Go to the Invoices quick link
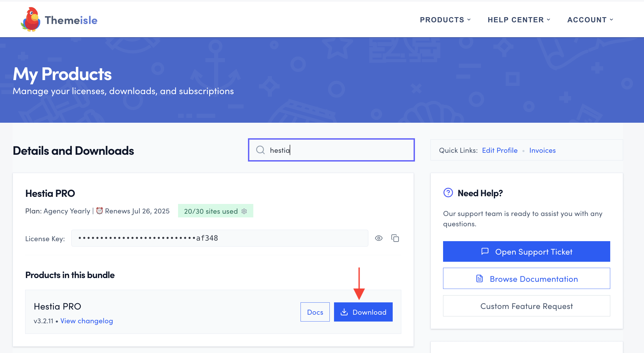The image size is (644, 353). point(542,150)
